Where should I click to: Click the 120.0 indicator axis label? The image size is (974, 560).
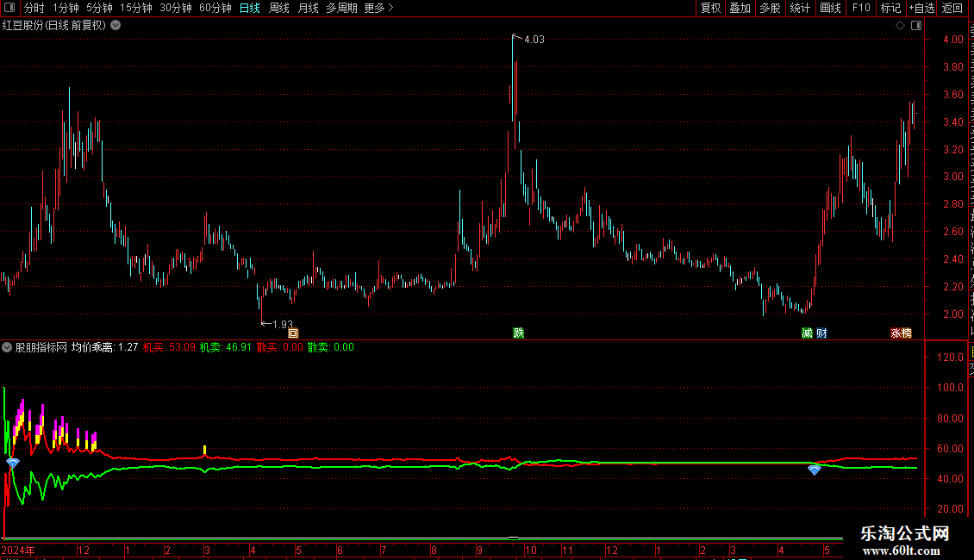pyautogui.click(x=951, y=358)
